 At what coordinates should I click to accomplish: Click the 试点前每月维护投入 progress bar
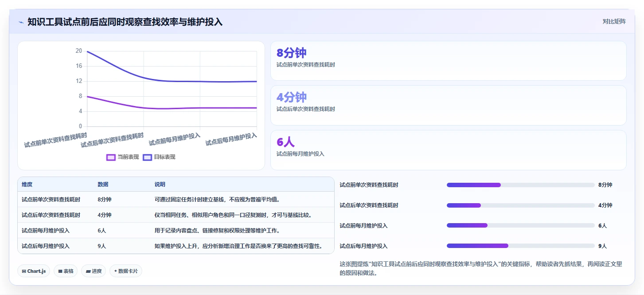(x=521, y=226)
